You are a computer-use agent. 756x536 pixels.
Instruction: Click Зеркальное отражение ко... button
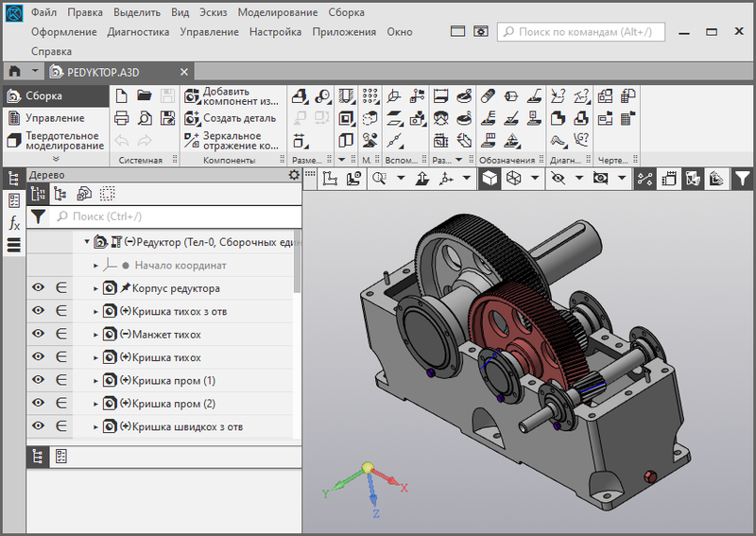[232, 141]
